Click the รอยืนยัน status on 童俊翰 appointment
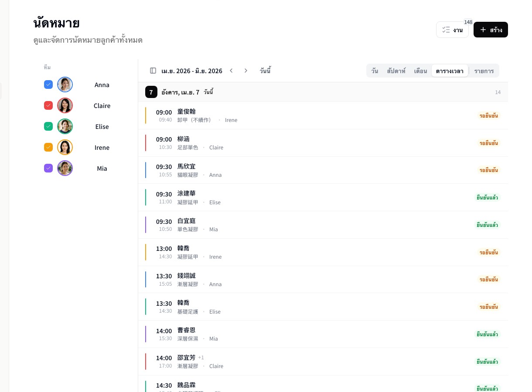Screen dimensions: 532x392 pyautogui.click(x=488, y=115)
